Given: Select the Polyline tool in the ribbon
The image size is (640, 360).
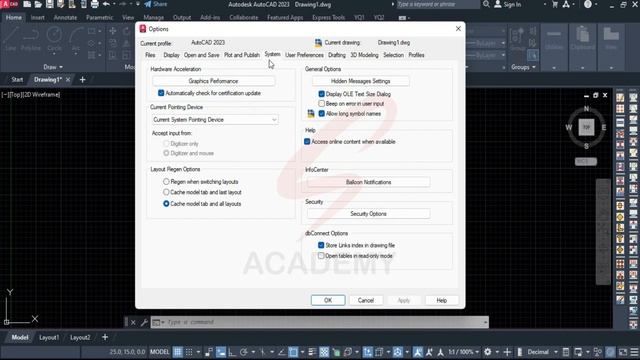Looking at the screenshot, I should click(31, 39).
